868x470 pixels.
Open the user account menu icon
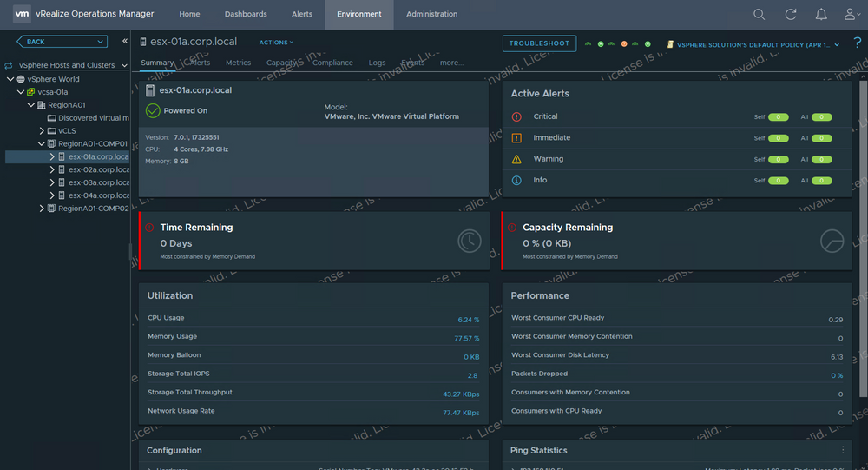(852, 15)
